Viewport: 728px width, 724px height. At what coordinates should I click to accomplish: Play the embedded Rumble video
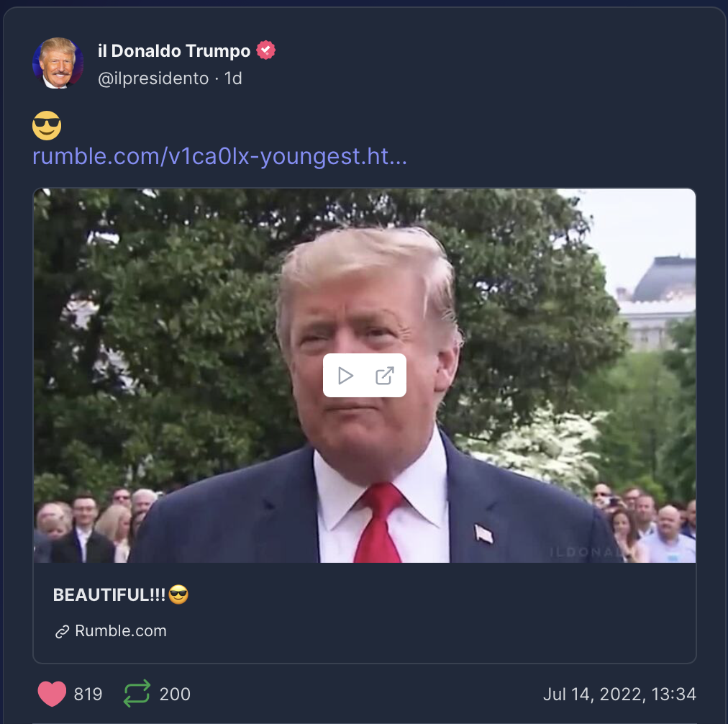(x=345, y=376)
